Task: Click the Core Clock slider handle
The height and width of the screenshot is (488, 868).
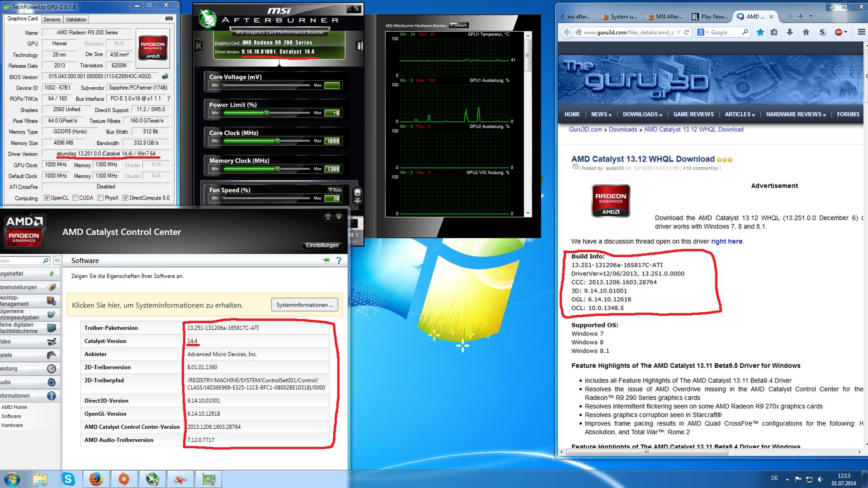Action: click(277, 141)
